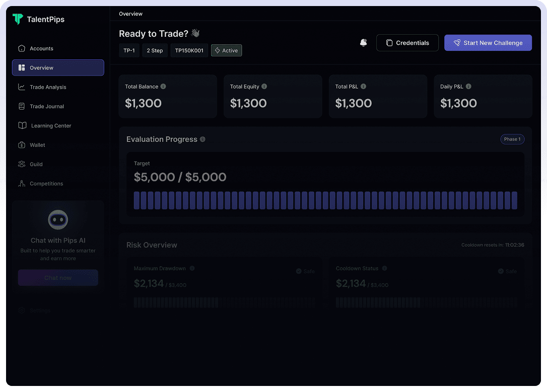Image resolution: width=547 pixels, height=392 pixels.
Task: Click the Daily P&L $1,300 value
Action: coord(458,103)
